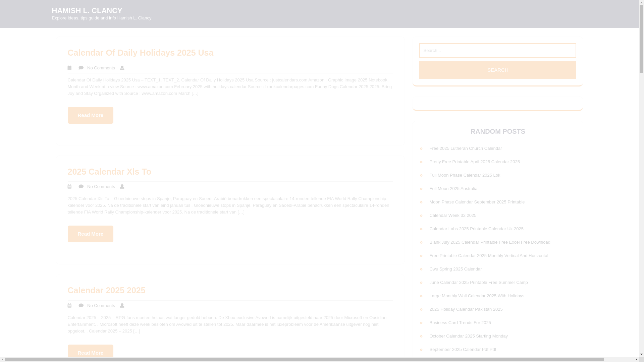Viewport: 644px width, 362px height.
Task: Click the SEARCH button
Action: (497, 70)
